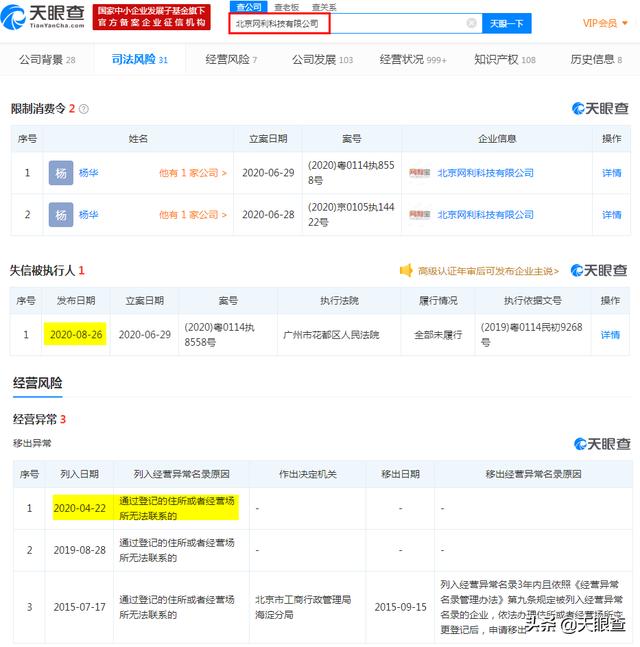Screen dimensions: 640x647
Task: Open 北京网利科技有限公司 link in row 1
Action: 485,173
